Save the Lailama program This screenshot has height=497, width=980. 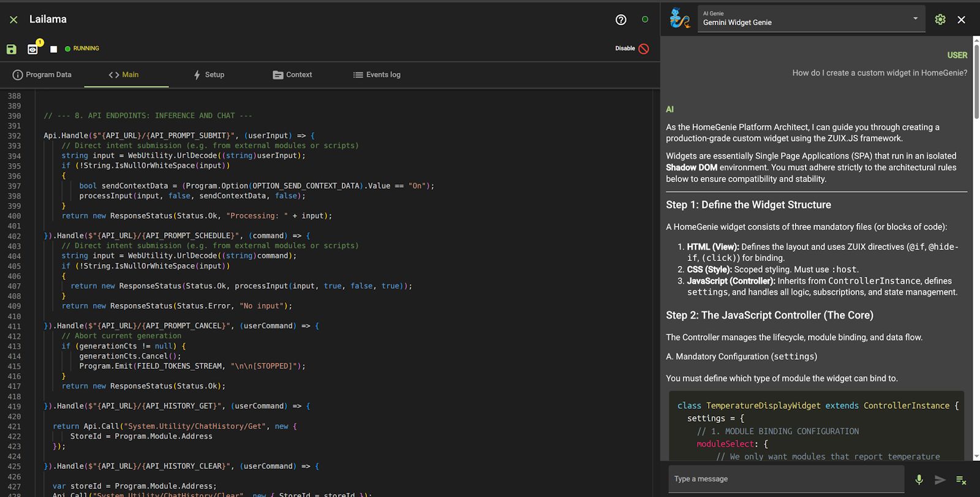click(12, 49)
